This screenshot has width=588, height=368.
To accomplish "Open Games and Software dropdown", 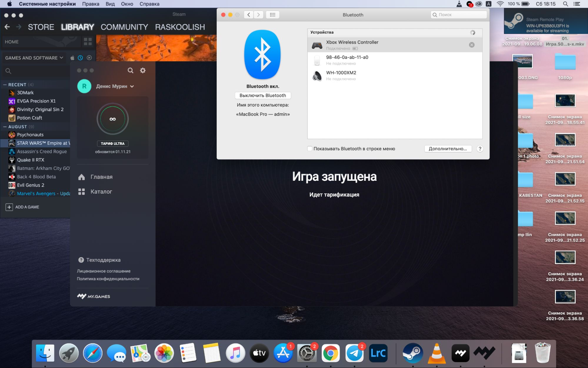I will (x=34, y=58).
